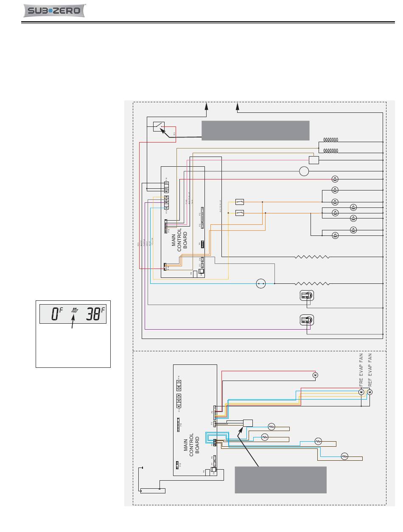The width and height of the screenshot is (403, 532).
Task: Select the lowest thermistor symbol in lower diagram
Action: click(344, 456)
